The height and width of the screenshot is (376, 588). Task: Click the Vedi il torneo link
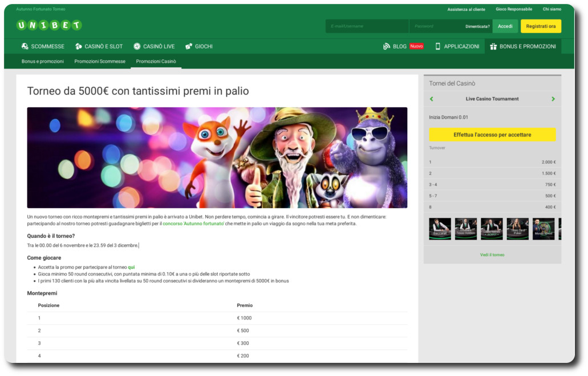(492, 255)
